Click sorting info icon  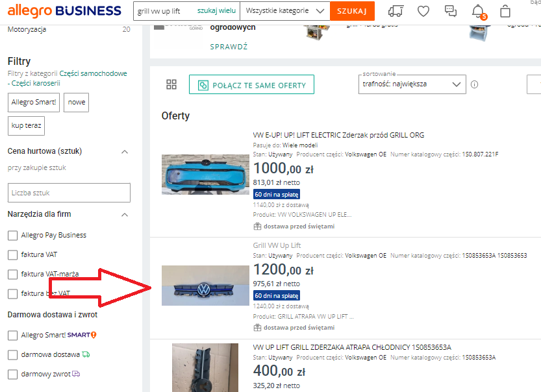click(474, 84)
